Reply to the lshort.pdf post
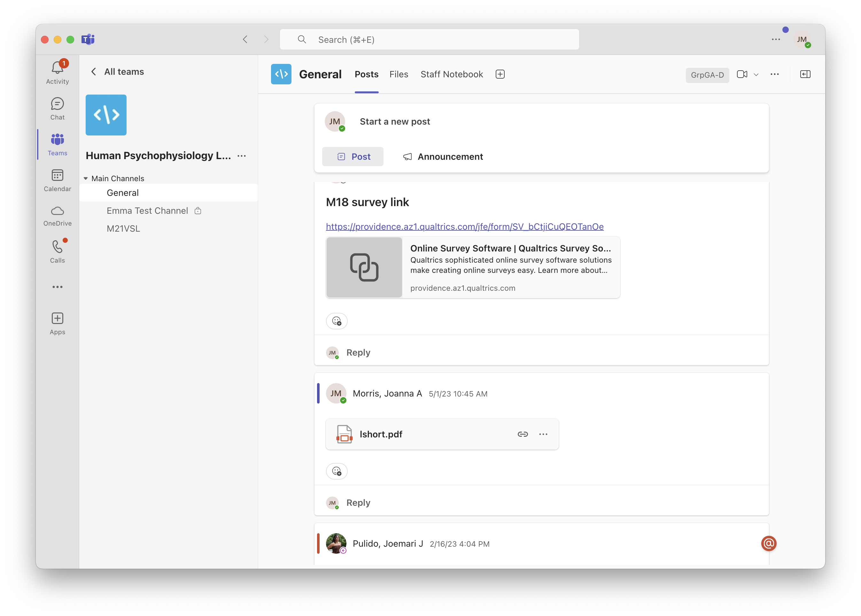Viewport: 861px width, 616px height. [358, 503]
